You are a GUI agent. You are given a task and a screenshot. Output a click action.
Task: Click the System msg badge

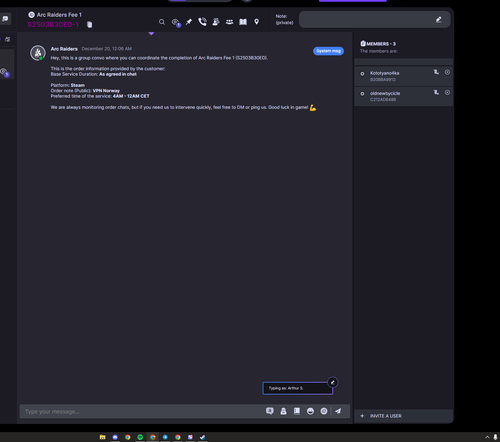[328, 51]
